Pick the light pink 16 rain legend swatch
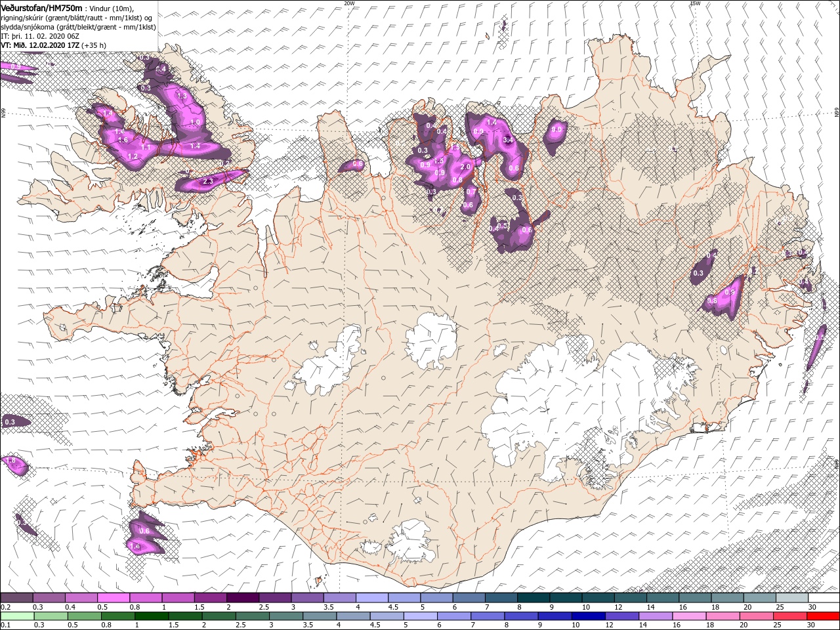The image size is (840, 630). click(689, 616)
